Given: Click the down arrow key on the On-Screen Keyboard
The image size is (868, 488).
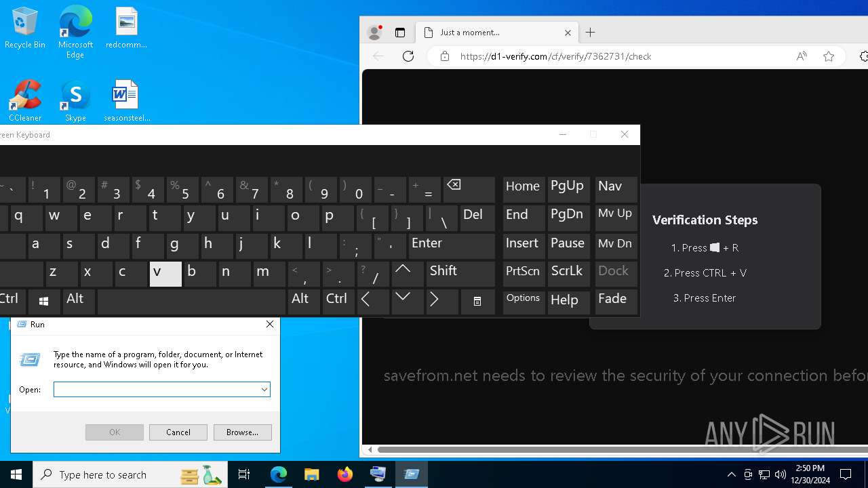Looking at the screenshot, I should pyautogui.click(x=407, y=301).
